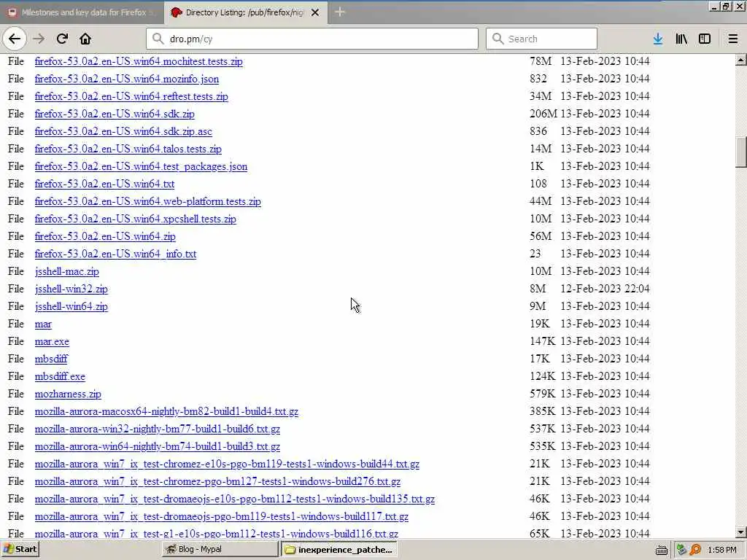Open mozilla-aurora-win64-nightly-bm74 log link

pyautogui.click(x=158, y=447)
